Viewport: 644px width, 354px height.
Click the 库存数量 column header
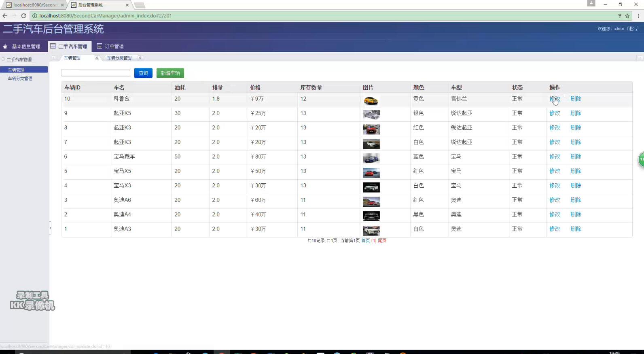point(311,87)
